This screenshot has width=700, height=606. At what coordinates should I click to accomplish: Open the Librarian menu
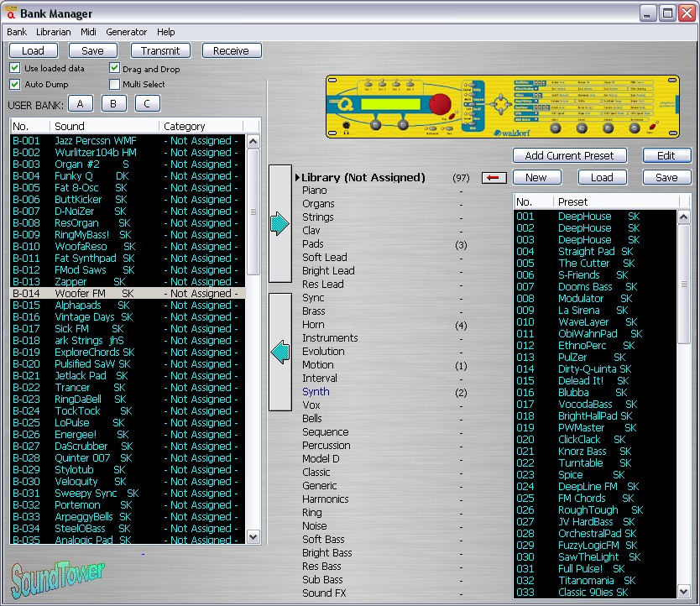pyautogui.click(x=54, y=32)
